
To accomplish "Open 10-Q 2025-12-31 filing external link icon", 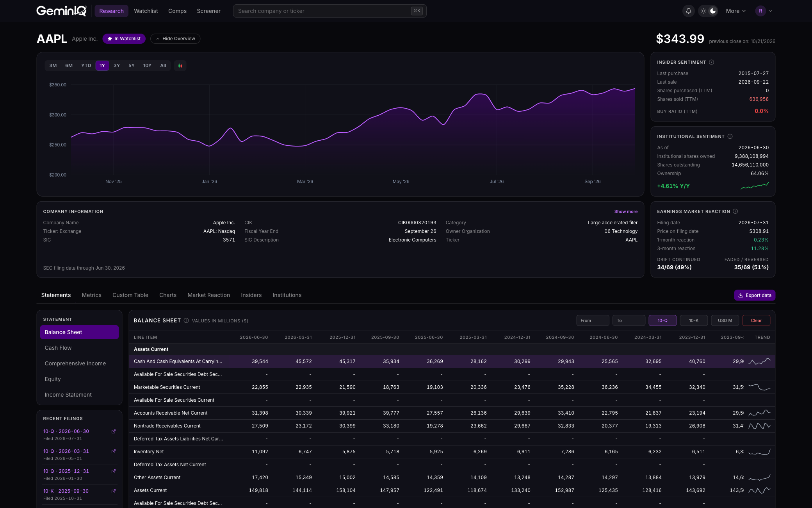I will pos(114,471).
